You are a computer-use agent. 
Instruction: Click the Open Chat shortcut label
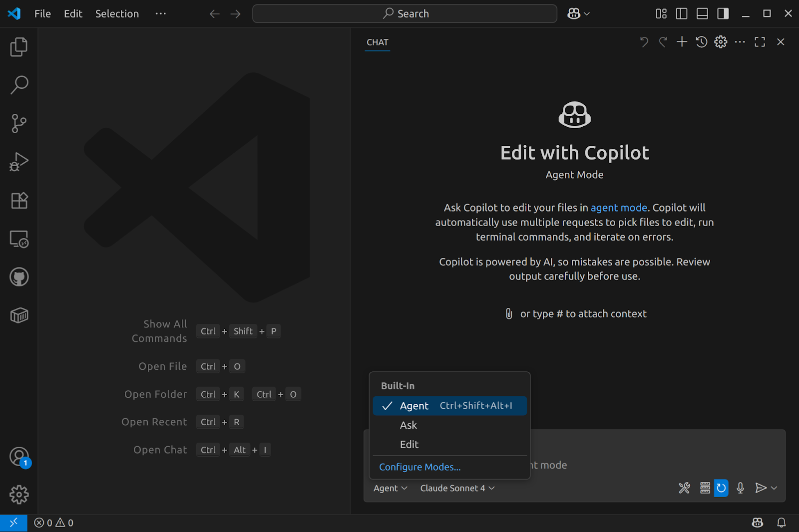click(x=160, y=450)
